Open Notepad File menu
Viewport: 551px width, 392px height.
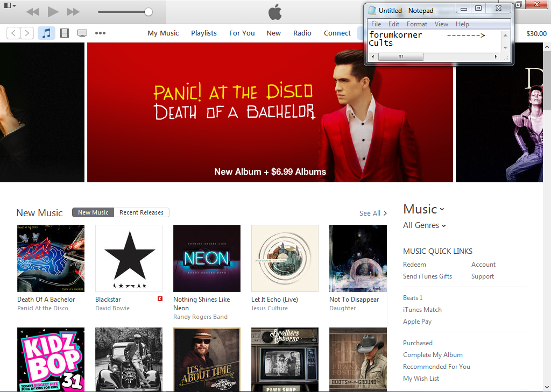376,24
